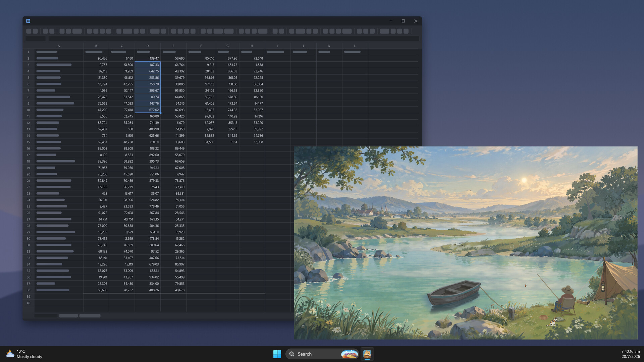Click the lakeside painting image window
644x362 pixels.
click(466, 243)
